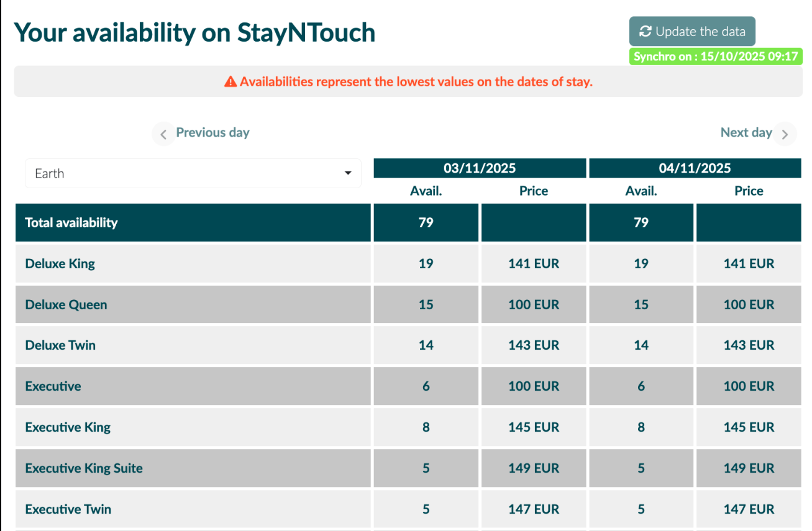Click the orange warning triangle icon

230,82
